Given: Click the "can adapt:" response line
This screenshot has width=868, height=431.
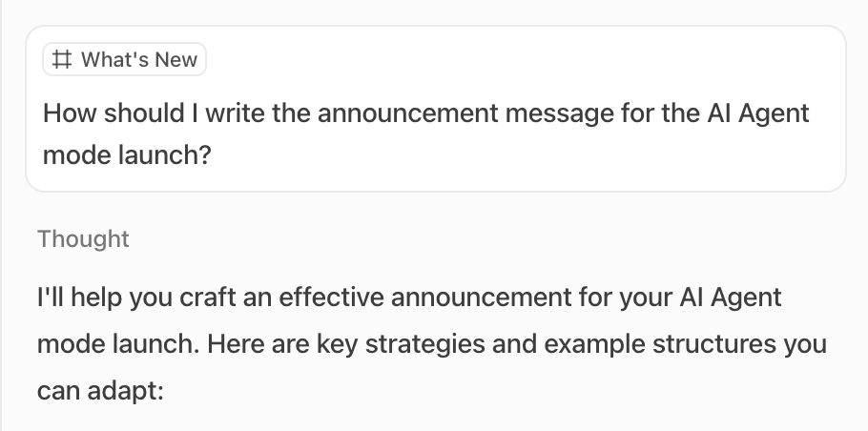Looking at the screenshot, I should [x=101, y=389].
